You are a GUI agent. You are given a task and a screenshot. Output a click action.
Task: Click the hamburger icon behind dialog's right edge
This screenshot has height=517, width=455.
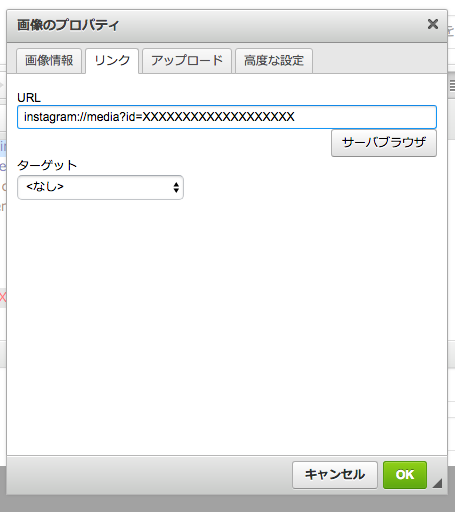click(452, 86)
